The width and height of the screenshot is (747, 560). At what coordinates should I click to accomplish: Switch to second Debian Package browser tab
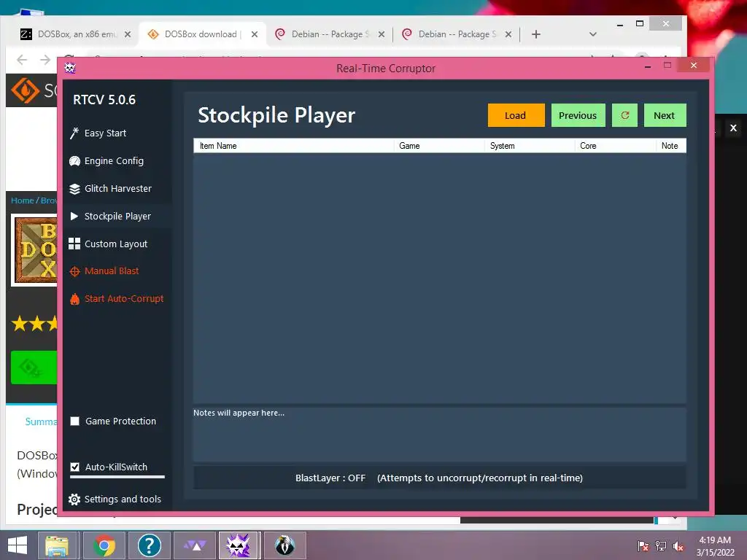[457, 34]
